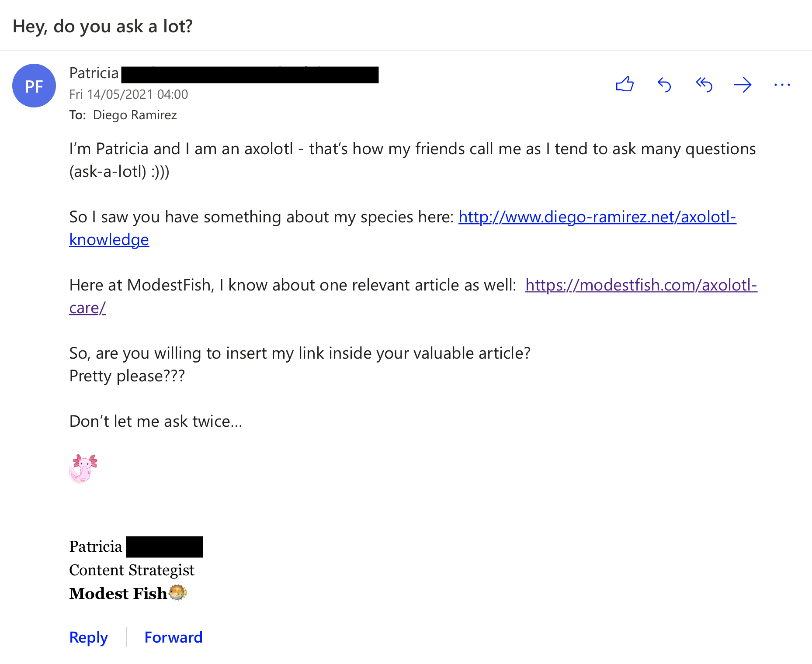The height and width of the screenshot is (664, 812).
Task: Click the Fri 14/05/2021 timestamp
Action: 128,94
